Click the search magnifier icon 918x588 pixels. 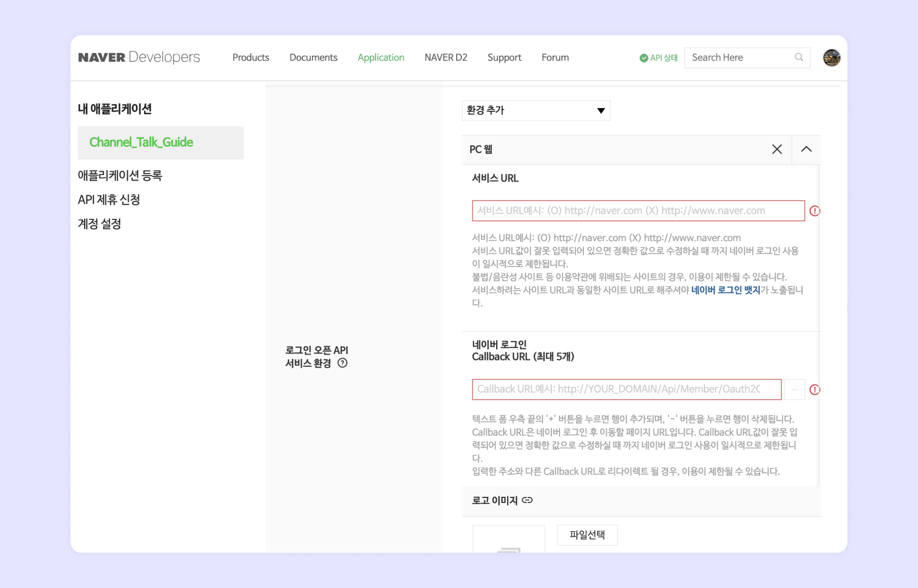(799, 57)
